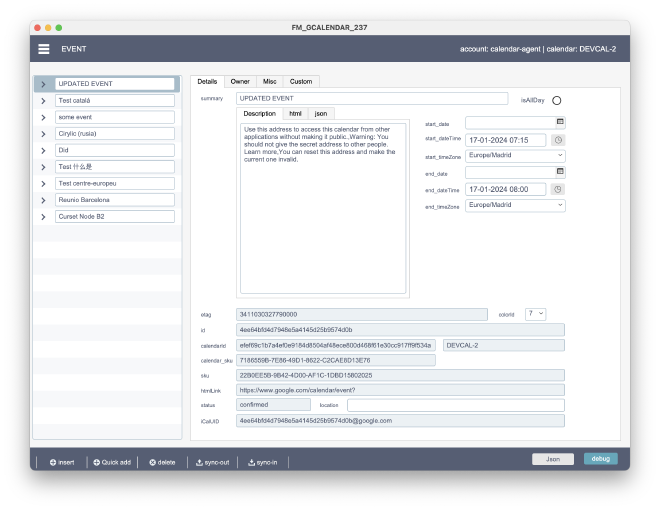
Task: Select the some event list entry
Action: click(x=114, y=117)
